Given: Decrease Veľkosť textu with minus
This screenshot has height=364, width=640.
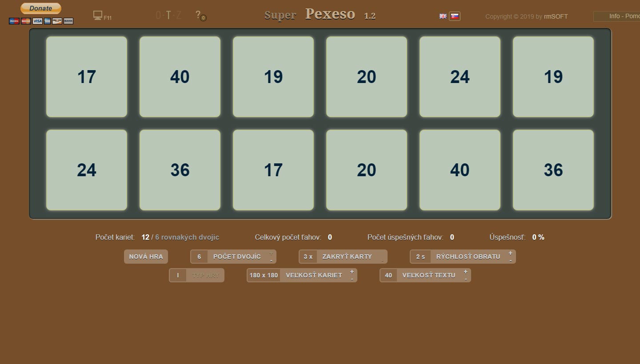Looking at the screenshot, I should [465, 279].
